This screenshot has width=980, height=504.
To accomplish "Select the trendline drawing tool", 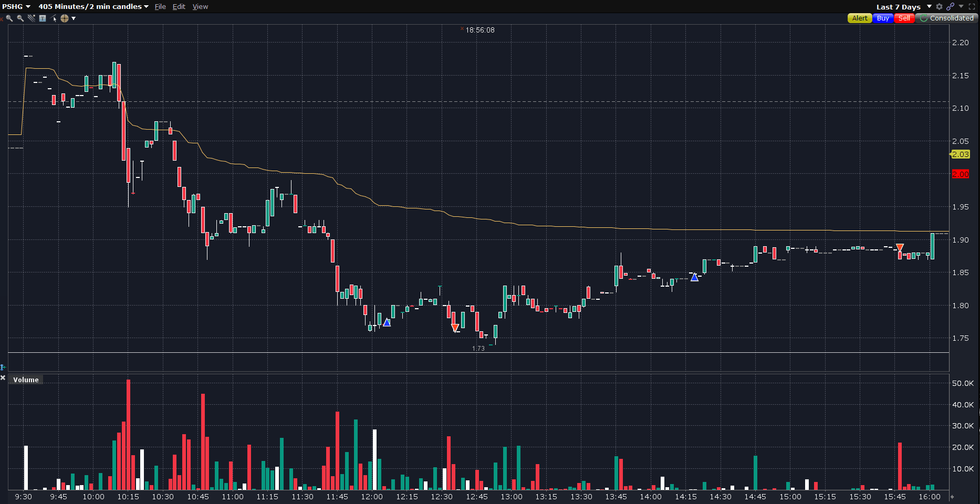I will coord(32,18).
